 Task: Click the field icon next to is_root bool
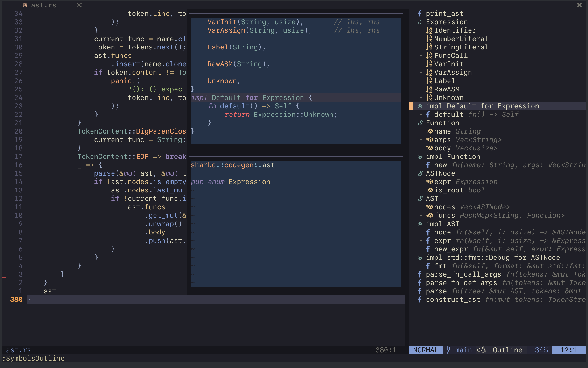[x=429, y=190]
